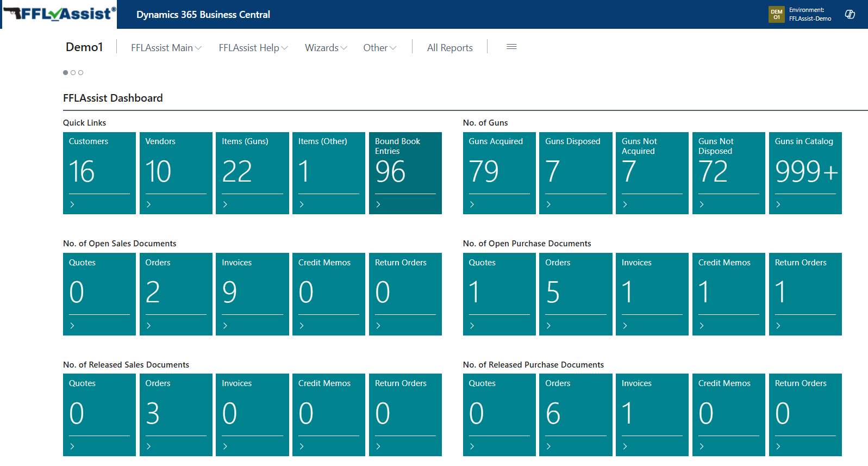The height and width of the screenshot is (466, 868).
Task: Click the FFLAssist Dashboard heading
Action: tap(113, 98)
